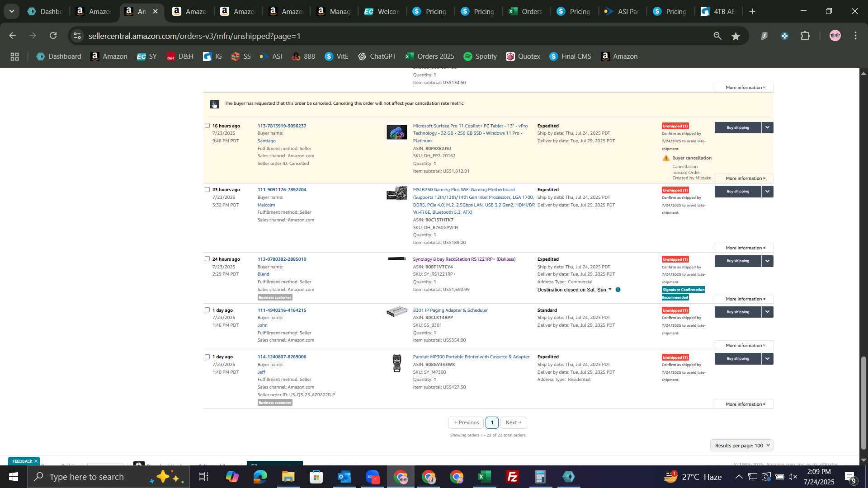
Task: Expand More information for Surface Pro order
Action: 744,178
